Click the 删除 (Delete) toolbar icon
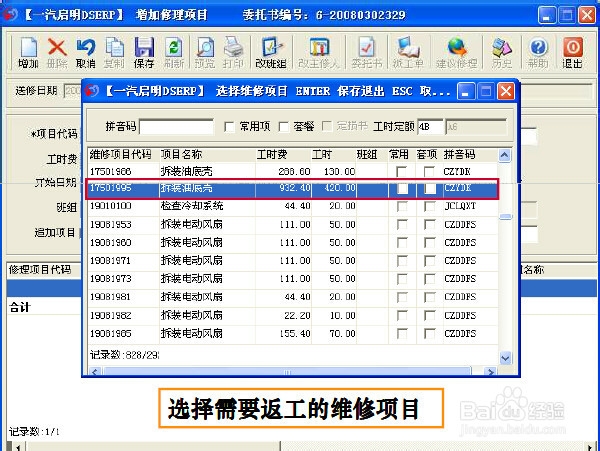600x451 pixels. click(57, 52)
